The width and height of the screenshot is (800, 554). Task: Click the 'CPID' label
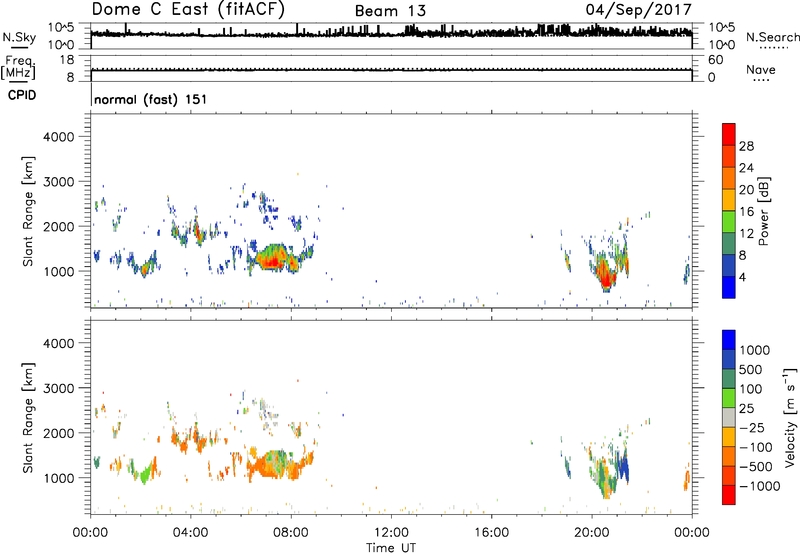22,95
